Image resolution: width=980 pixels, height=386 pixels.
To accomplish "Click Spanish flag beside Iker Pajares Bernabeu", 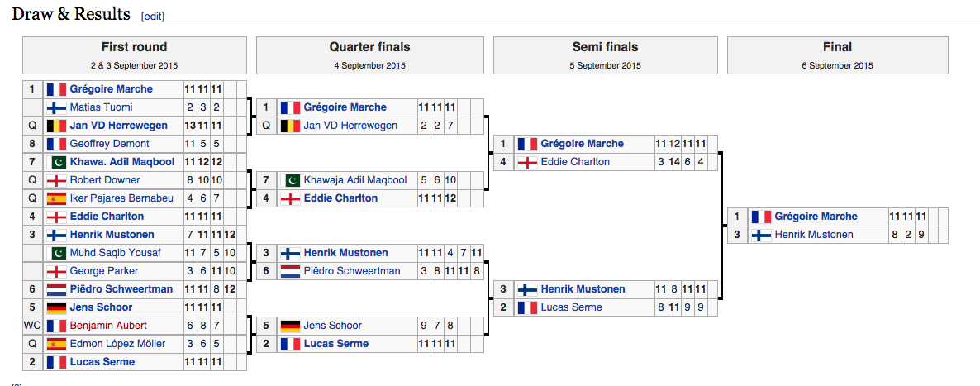I will click(x=56, y=198).
